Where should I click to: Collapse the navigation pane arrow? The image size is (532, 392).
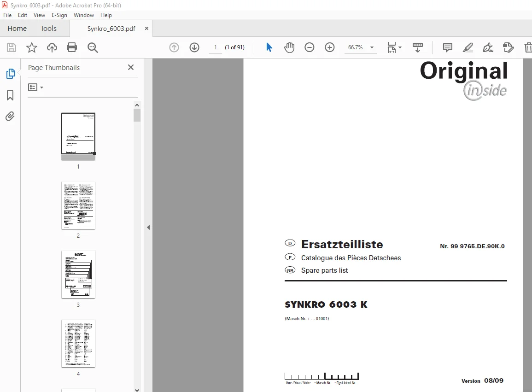pos(148,228)
